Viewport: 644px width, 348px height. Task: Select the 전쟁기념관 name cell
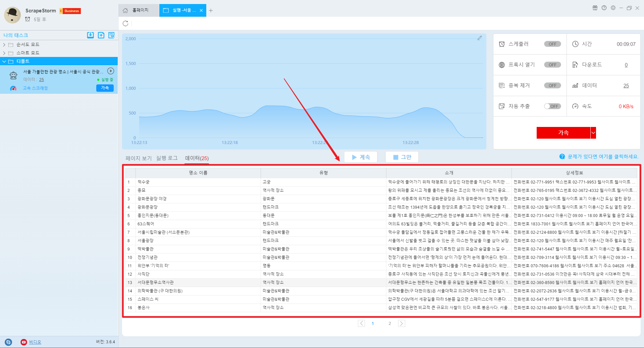tap(198, 257)
